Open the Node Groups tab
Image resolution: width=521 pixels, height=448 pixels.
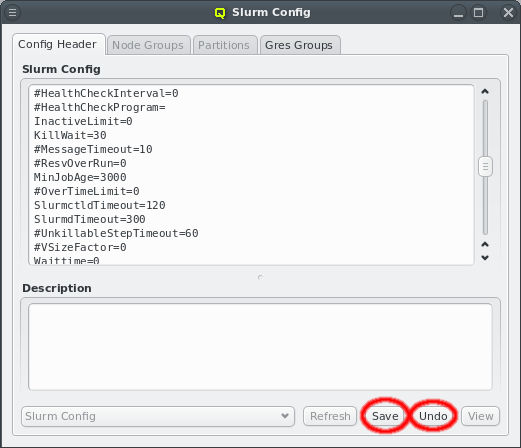[148, 45]
